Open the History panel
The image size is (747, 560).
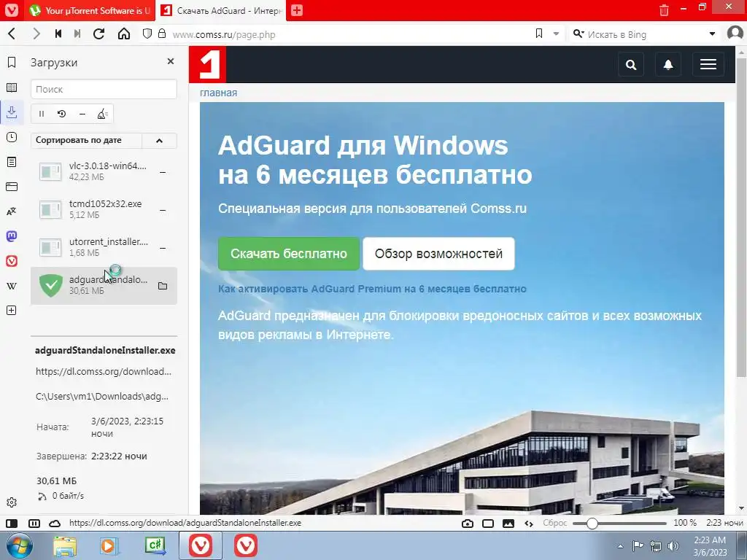tap(12, 137)
